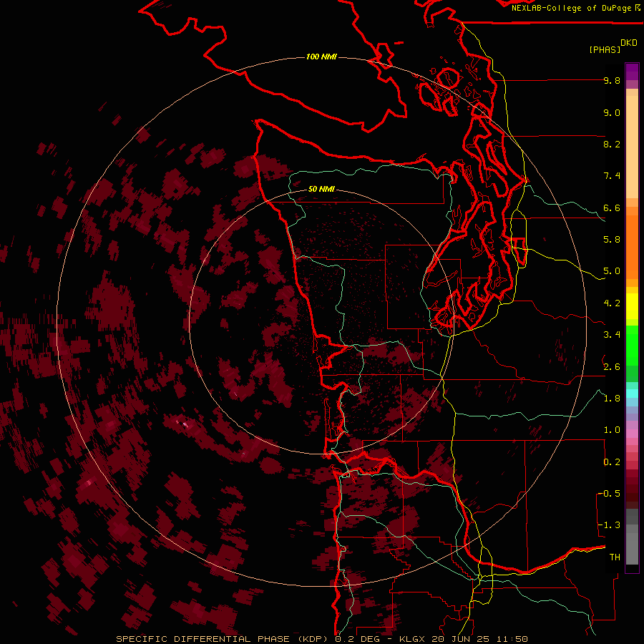Click the 5.8 value on the scale
Screen dimensions: 644x644
[612, 240]
